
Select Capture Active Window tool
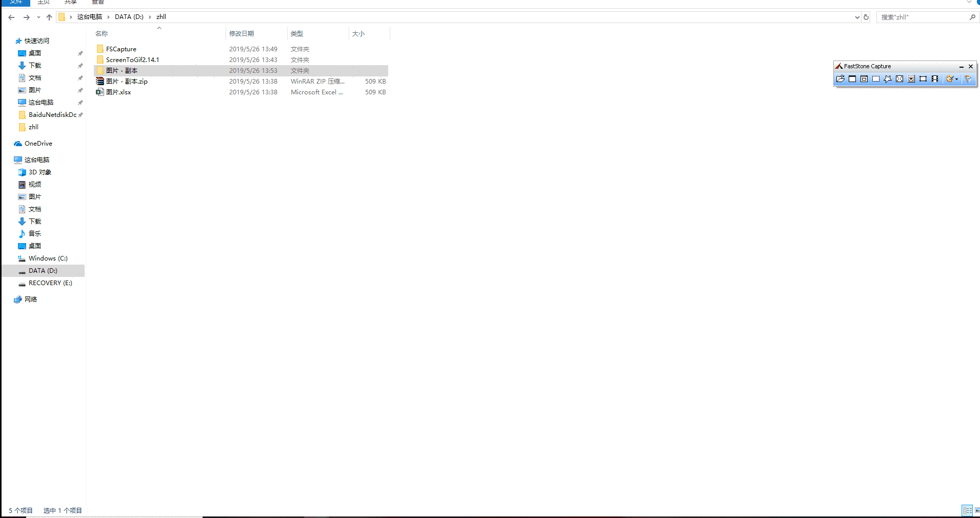pyautogui.click(x=852, y=79)
